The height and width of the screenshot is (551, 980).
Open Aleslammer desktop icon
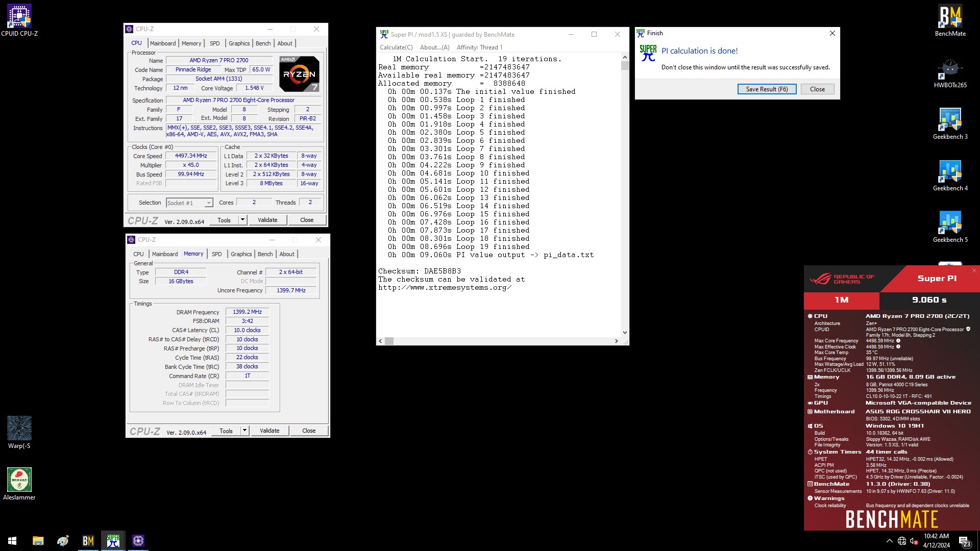pos(19,484)
